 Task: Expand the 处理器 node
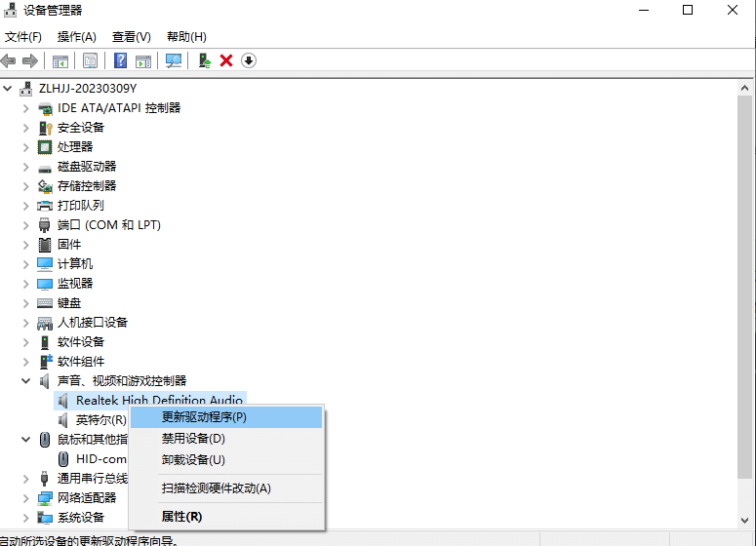pos(26,147)
